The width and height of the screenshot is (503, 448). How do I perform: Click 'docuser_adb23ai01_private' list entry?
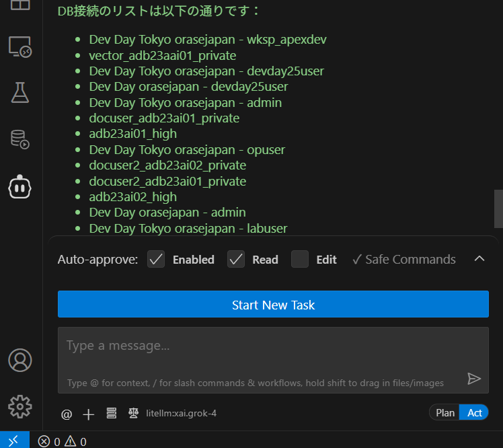click(x=164, y=118)
